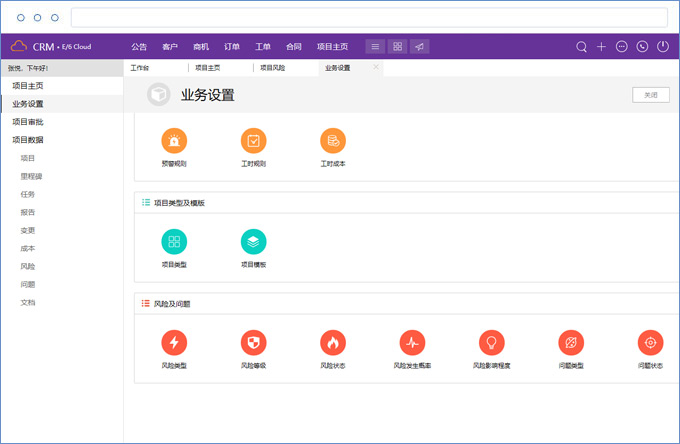This screenshot has width=680, height=444.
Task: Open the 工时规则 settings icon
Action: tap(254, 141)
